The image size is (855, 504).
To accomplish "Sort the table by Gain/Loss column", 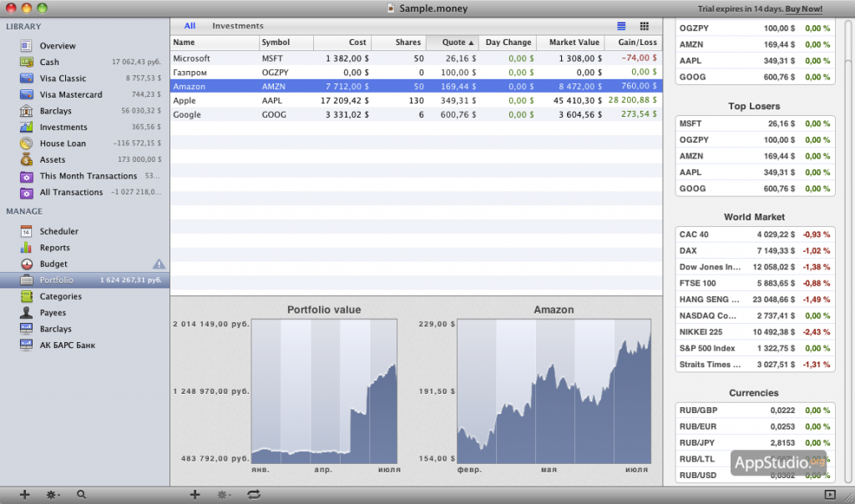I will click(634, 43).
